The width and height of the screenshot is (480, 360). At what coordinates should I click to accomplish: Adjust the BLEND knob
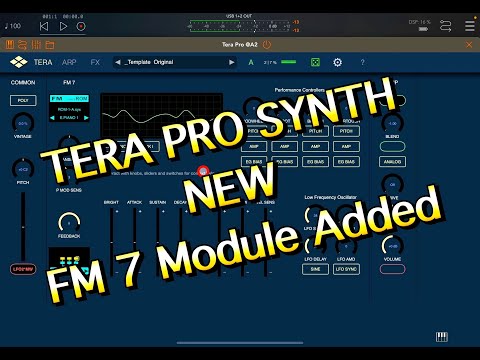tap(392, 123)
